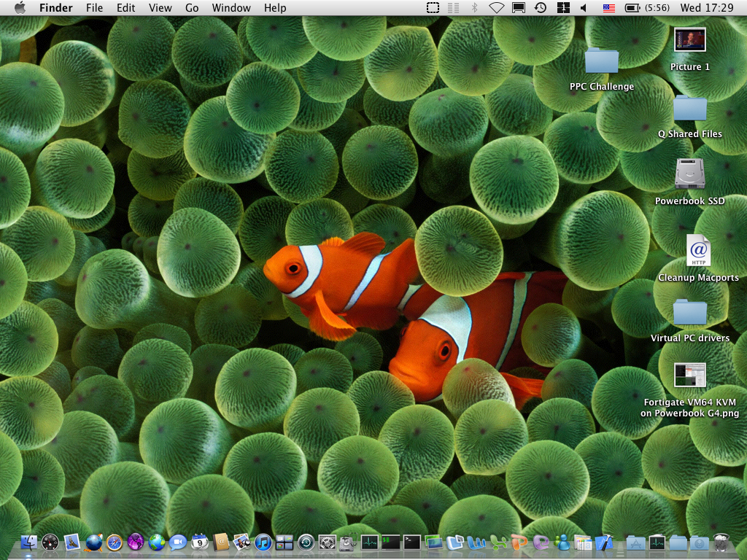Open the Downloads folder stack in the Dock
The height and width of the screenshot is (560, 747).
(x=700, y=542)
